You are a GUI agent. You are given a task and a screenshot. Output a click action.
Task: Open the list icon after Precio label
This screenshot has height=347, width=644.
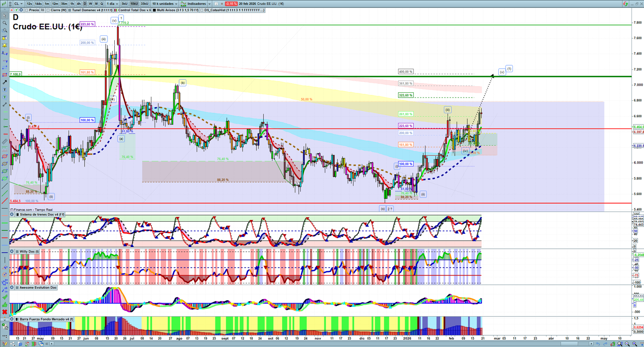43,10
